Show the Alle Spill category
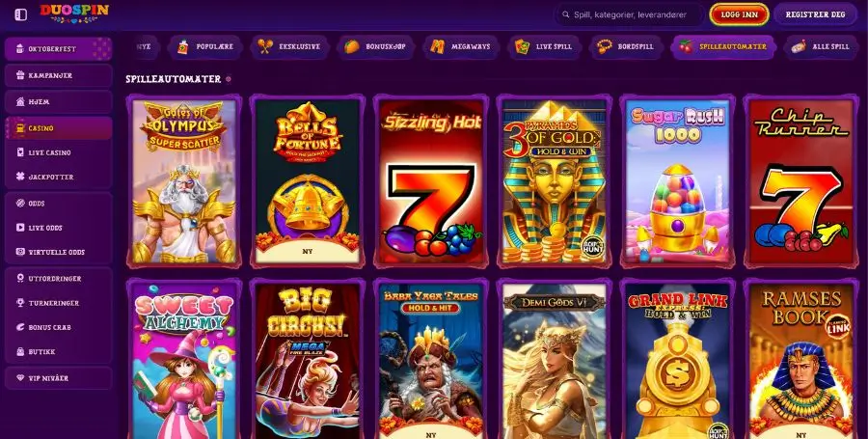Screen dimensions: 868x439 (822, 47)
